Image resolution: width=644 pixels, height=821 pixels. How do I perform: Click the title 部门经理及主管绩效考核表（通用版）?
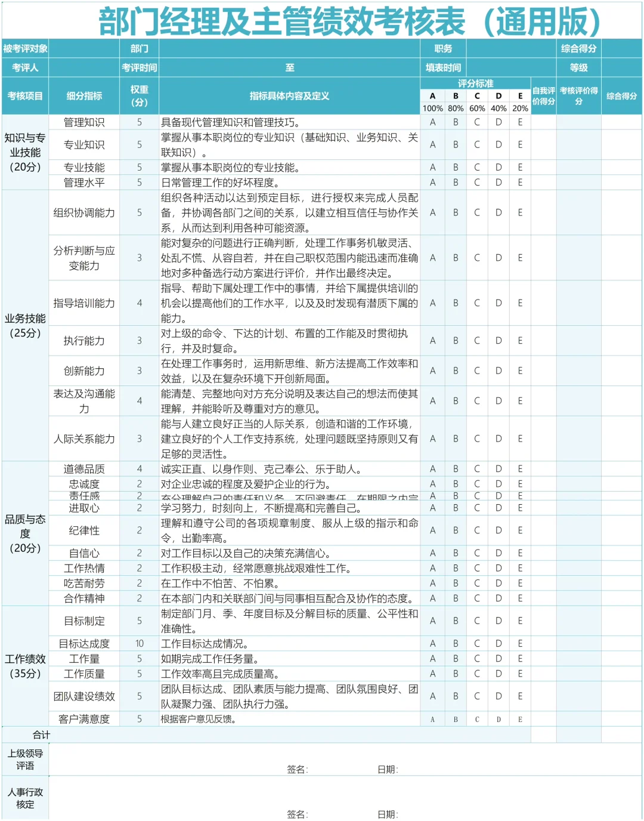click(x=349, y=21)
